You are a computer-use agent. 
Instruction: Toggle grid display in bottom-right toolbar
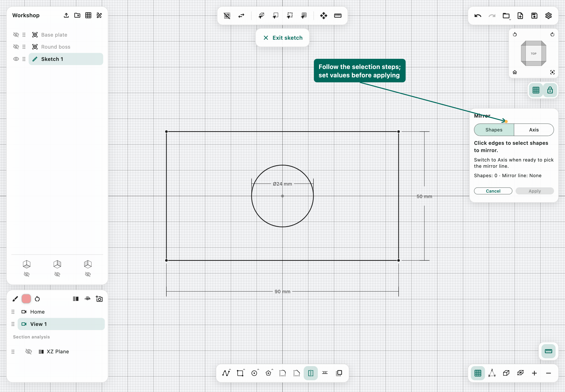tap(478, 373)
